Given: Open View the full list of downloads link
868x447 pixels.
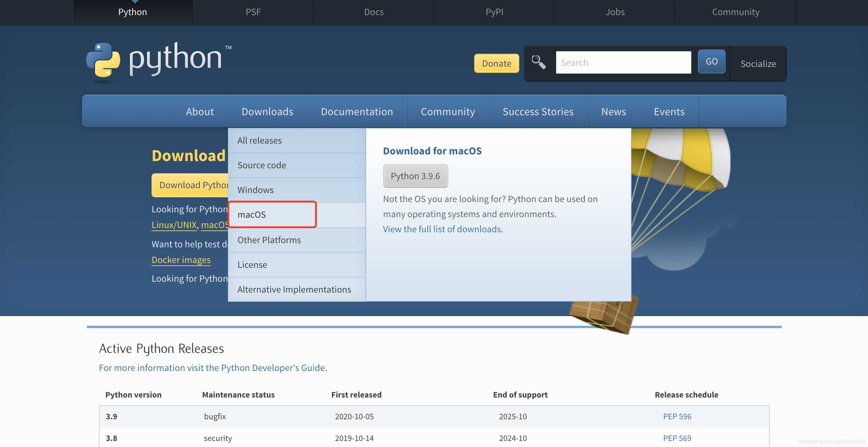Looking at the screenshot, I should (x=443, y=229).
